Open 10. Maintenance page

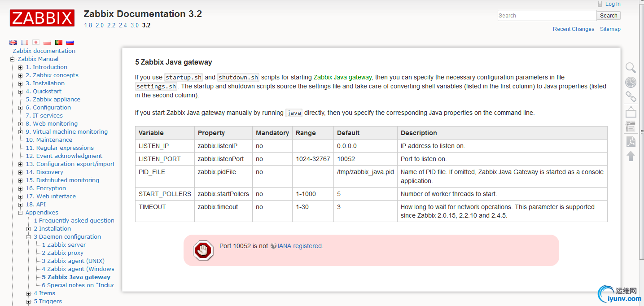(x=49, y=140)
